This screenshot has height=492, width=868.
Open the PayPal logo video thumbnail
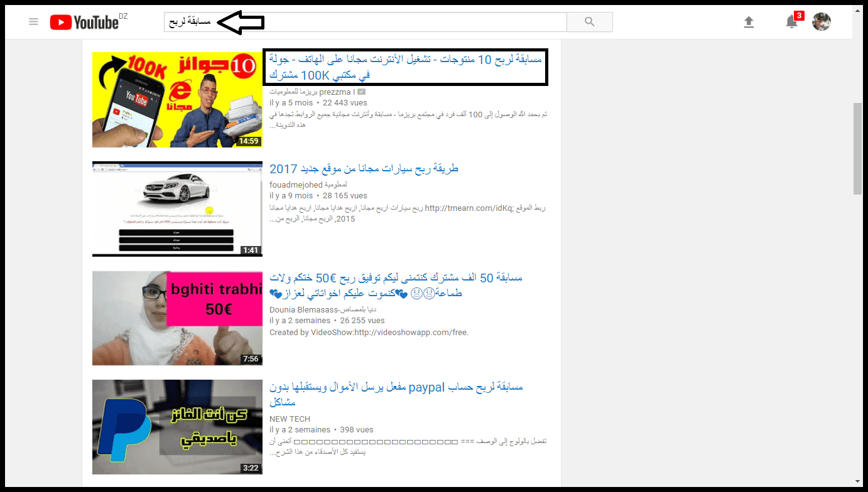[x=177, y=427]
